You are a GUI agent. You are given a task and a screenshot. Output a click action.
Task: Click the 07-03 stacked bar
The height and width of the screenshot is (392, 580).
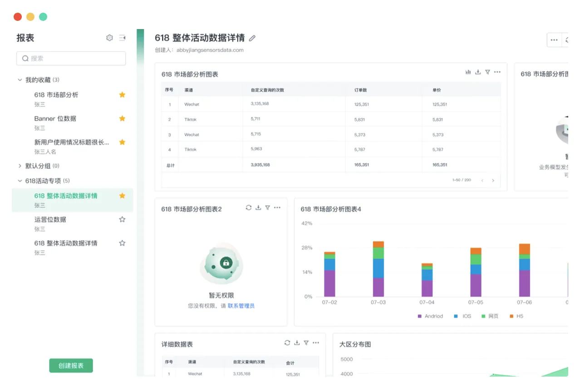(378, 269)
